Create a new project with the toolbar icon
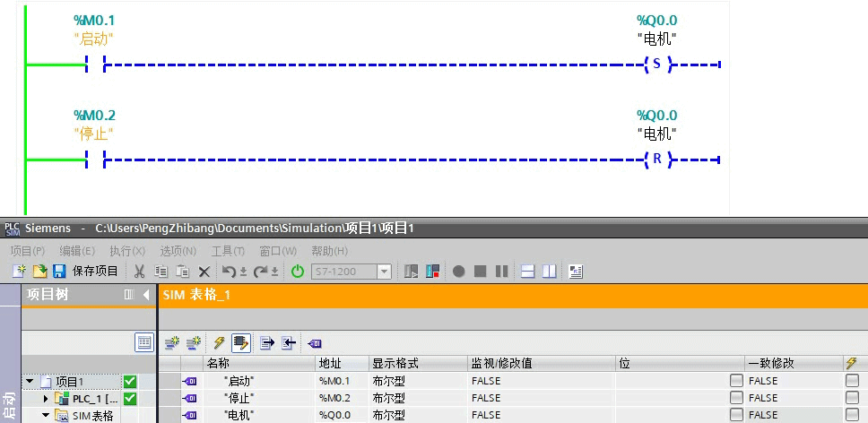This screenshot has height=423, width=868. click(20, 272)
